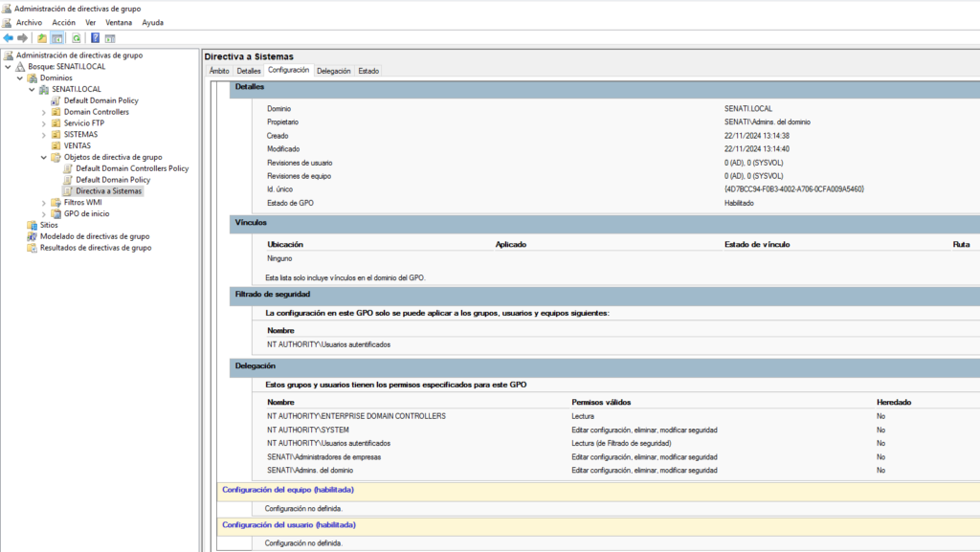Open the Acción menu

(64, 22)
